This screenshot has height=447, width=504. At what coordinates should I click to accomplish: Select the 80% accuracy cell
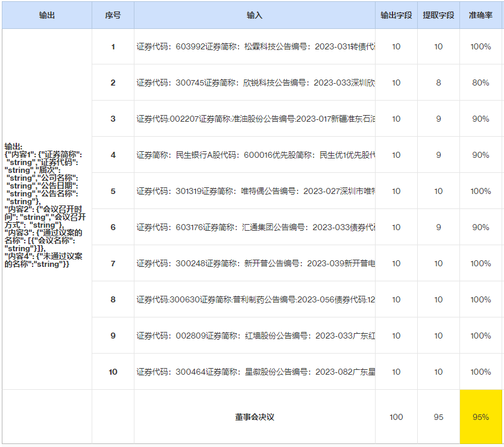point(480,83)
